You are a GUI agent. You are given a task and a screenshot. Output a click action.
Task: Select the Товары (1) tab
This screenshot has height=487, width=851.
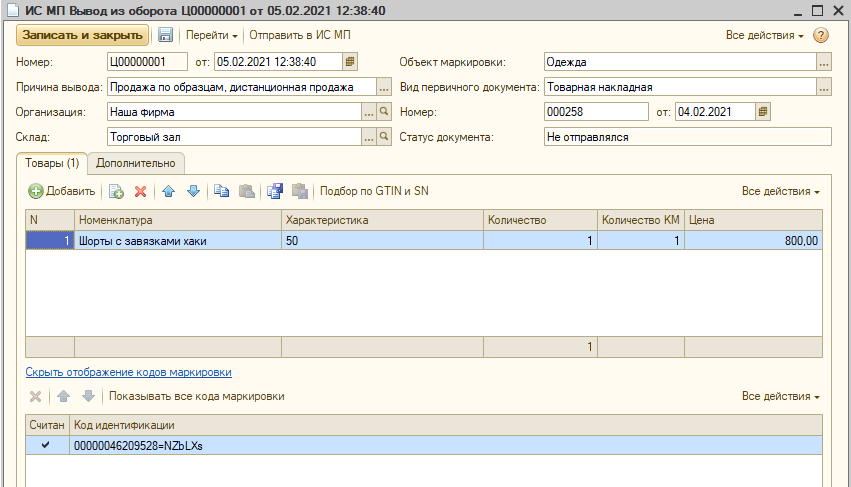[x=52, y=163]
